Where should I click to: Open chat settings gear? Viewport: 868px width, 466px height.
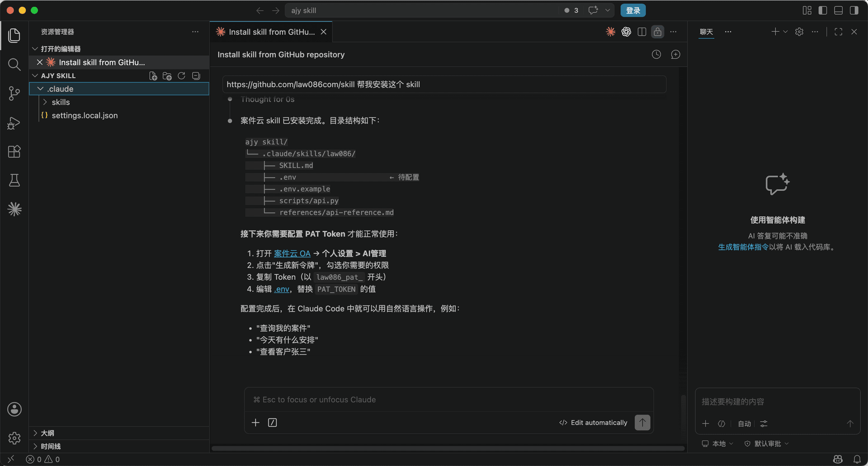pos(799,32)
